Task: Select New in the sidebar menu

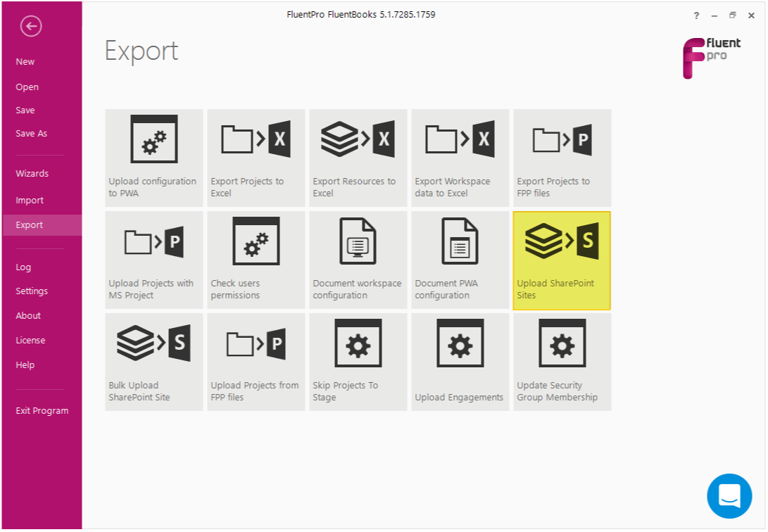Action: pos(25,62)
